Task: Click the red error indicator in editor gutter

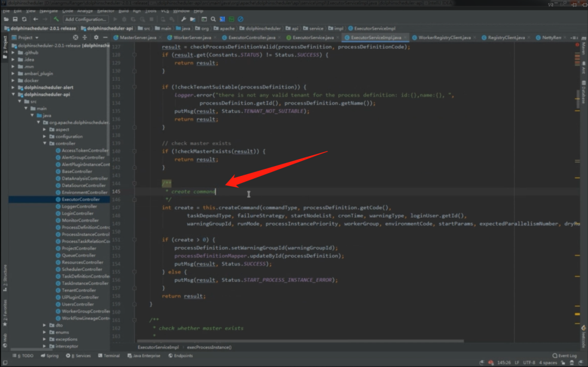Action: (x=577, y=45)
